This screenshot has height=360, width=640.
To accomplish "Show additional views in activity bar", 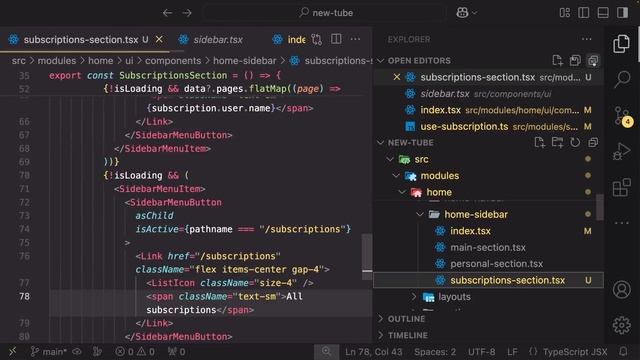I will click(621, 223).
